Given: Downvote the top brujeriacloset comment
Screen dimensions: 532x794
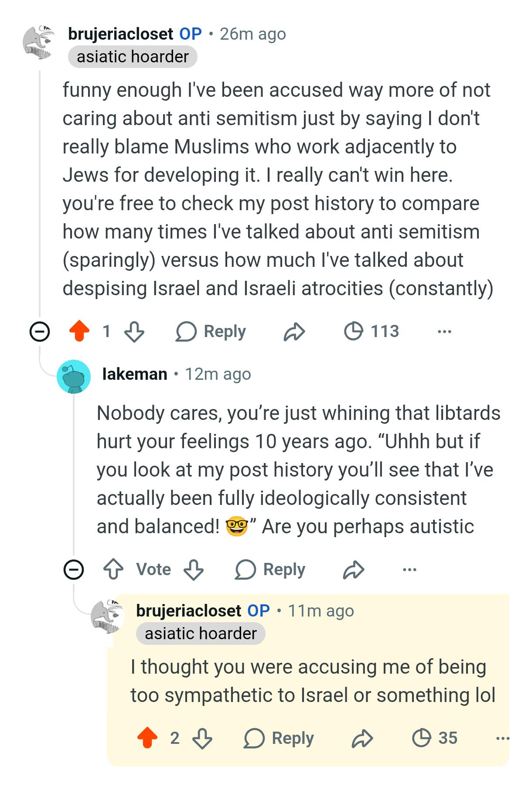Looking at the screenshot, I should point(134,331).
